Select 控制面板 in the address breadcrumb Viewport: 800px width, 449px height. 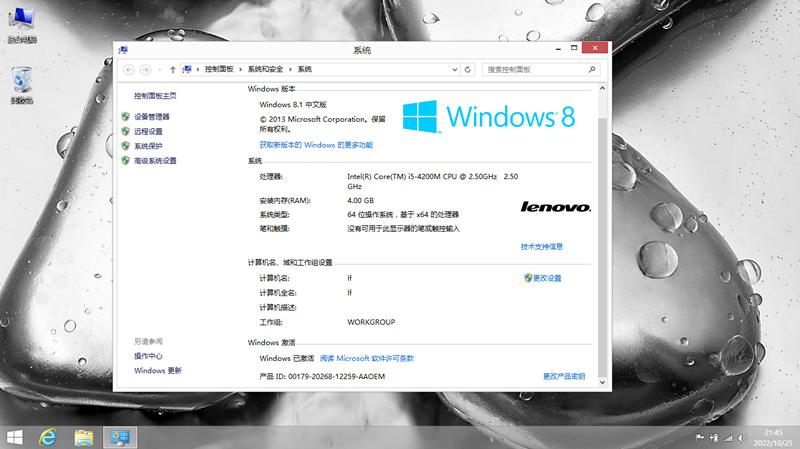pos(219,69)
